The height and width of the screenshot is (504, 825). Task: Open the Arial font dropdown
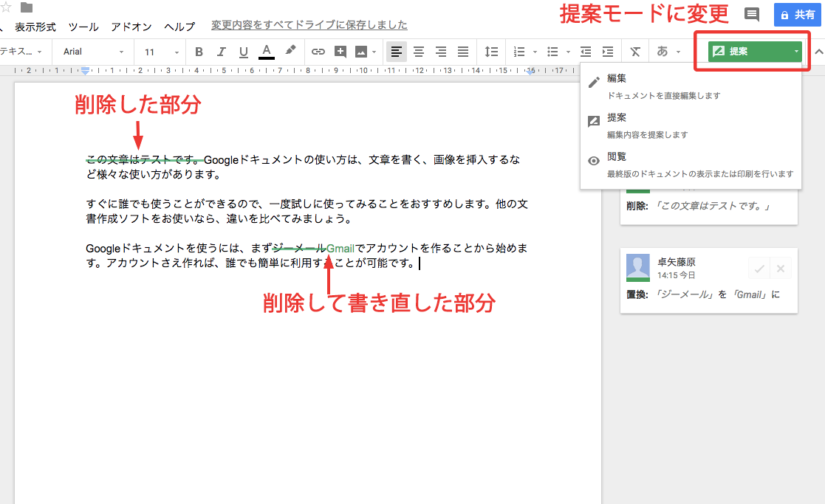pyautogui.click(x=93, y=52)
